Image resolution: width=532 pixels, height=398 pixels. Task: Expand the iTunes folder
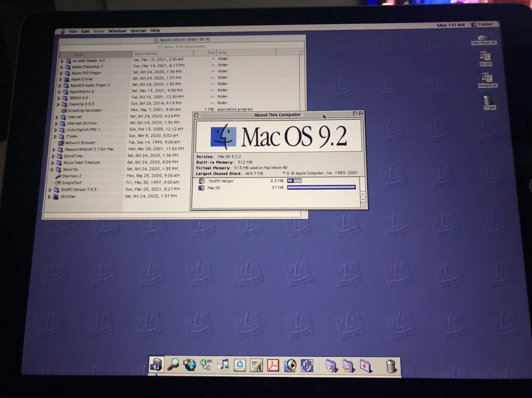click(55, 136)
